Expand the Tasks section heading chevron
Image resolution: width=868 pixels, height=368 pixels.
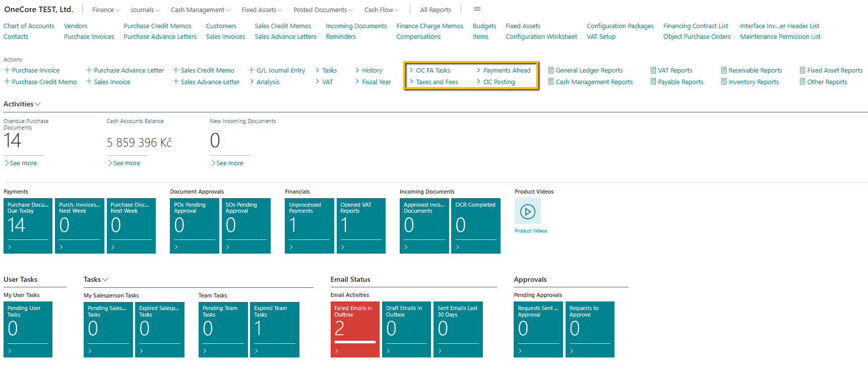(x=105, y=280)
